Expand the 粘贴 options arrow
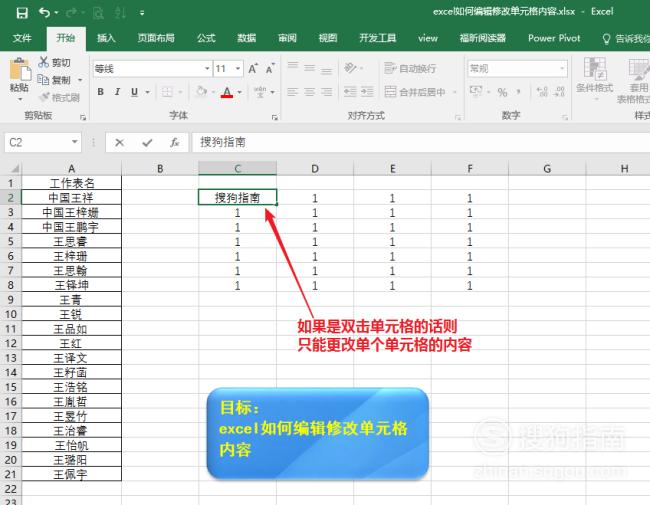This screenshot has width=650, height=505. [x=19, y=100]
